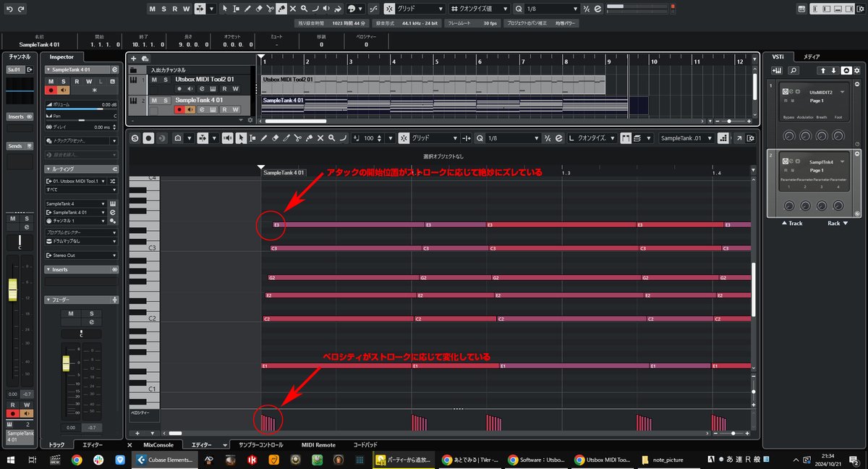Click the Solo Editor S icon in key editor
Viewport: 868px width, 469px height.
[135, 138]
